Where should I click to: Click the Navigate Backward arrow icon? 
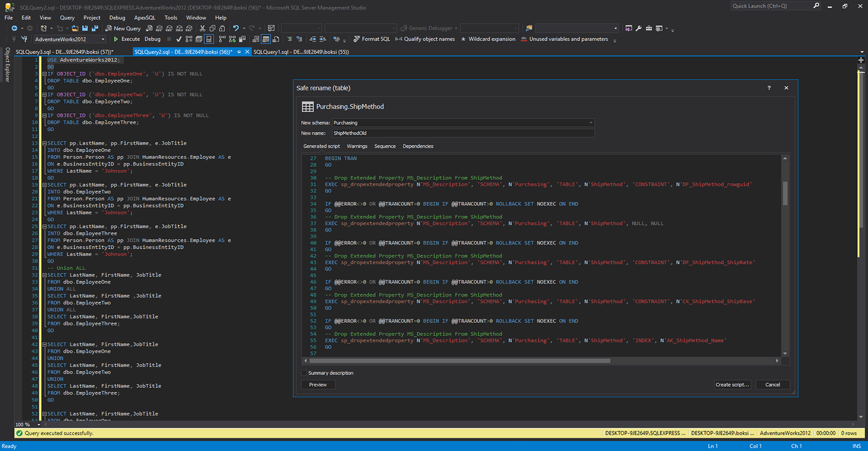15,28
